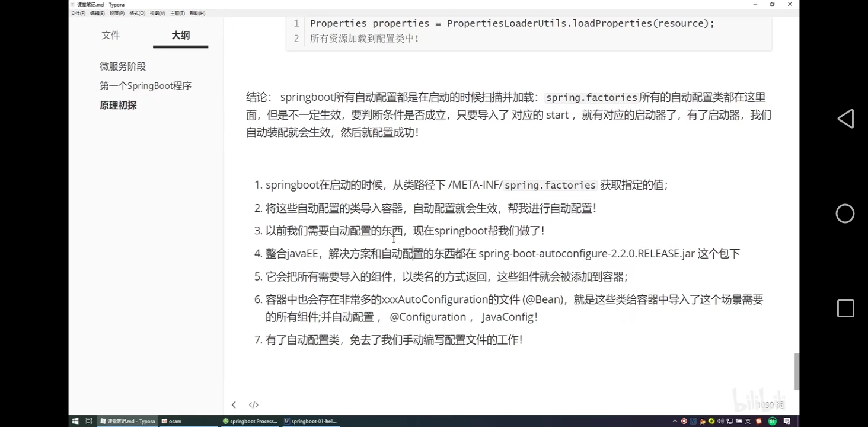Image resolution: width=868 pixels, height=427 pixels.
Task: Open the 格式(O) menu
Action: click(138, 13)
